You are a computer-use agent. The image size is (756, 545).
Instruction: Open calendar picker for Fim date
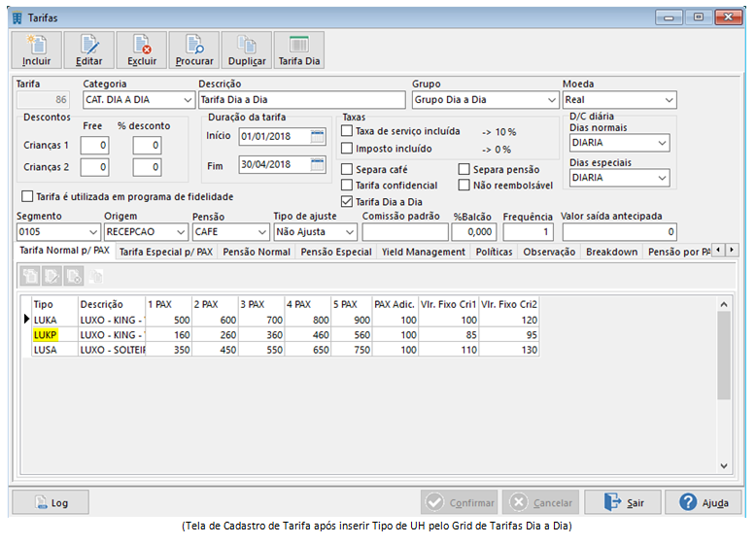[x=318, y=166]
